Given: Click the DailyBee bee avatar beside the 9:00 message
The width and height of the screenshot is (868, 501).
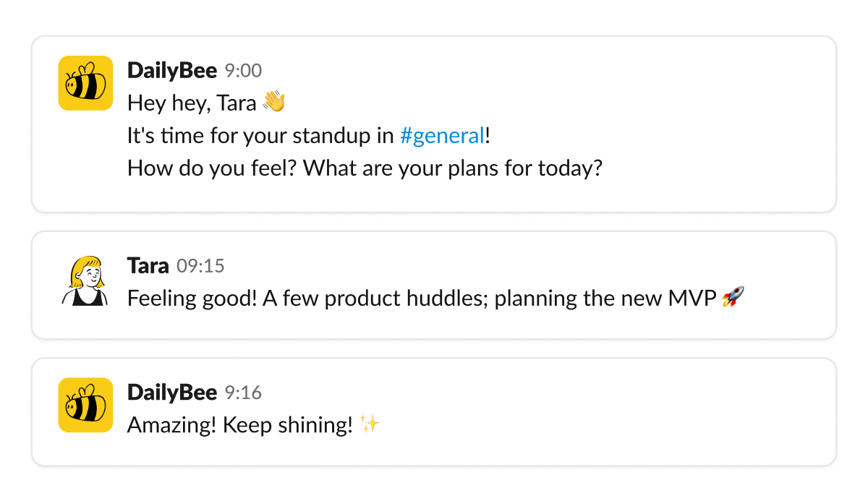Looking at the screenshot, I should coord(85,83).
